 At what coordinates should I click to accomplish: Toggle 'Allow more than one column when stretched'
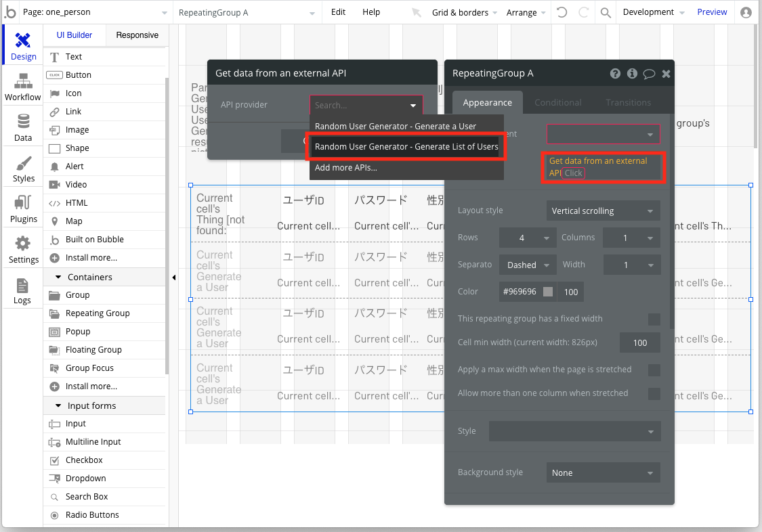click(x=654, y=393)
